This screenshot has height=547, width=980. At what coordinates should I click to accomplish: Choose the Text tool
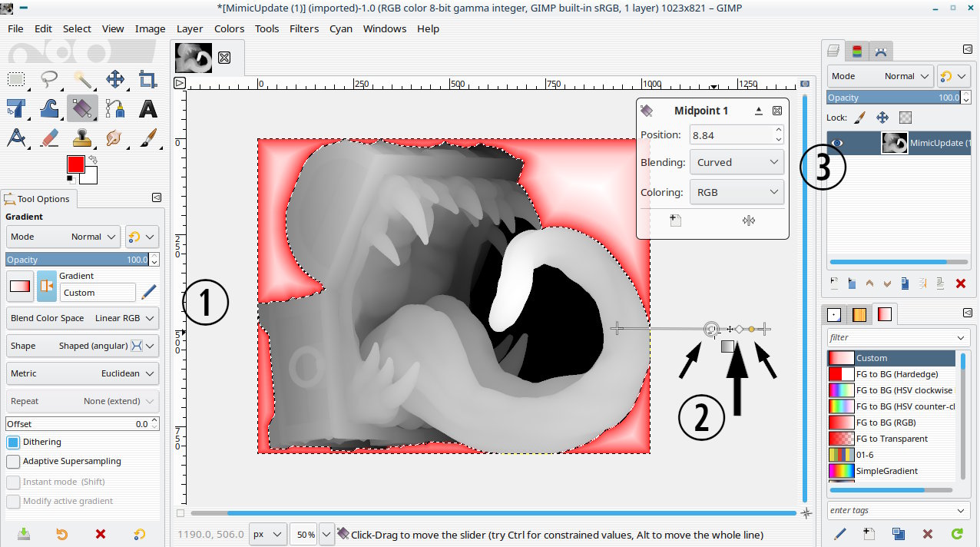point(147,108)
